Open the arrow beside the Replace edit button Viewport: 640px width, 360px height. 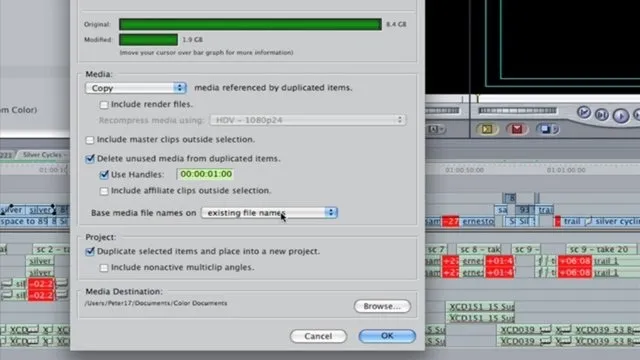coord(555,129)
